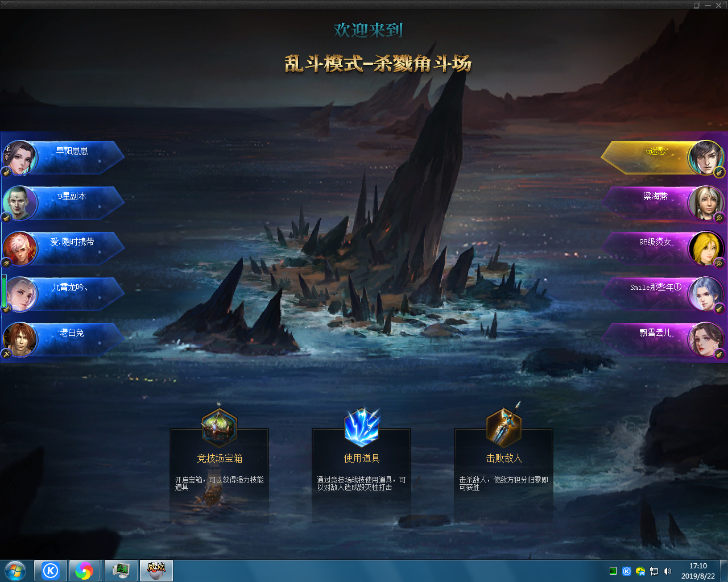
Task: Click the 使用道具 card title
Action: point(362,458)
